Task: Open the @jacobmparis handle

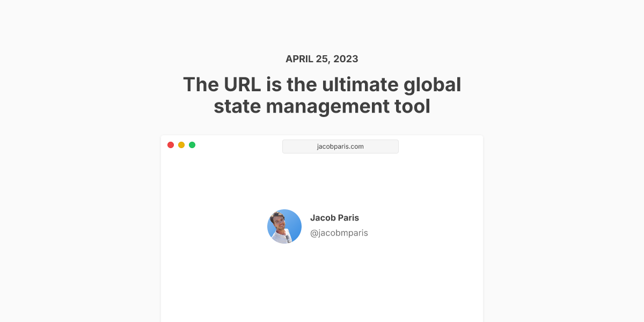Action: click(x=339, y=233)
